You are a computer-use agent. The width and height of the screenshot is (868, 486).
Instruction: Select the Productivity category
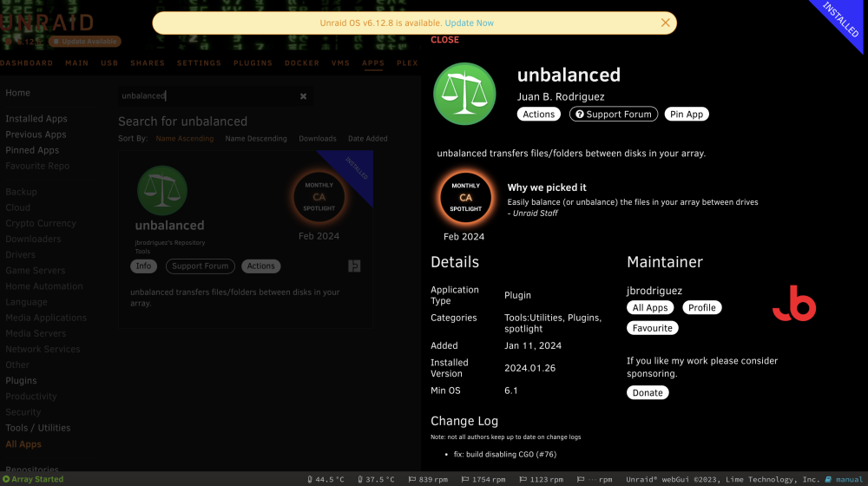31,397
